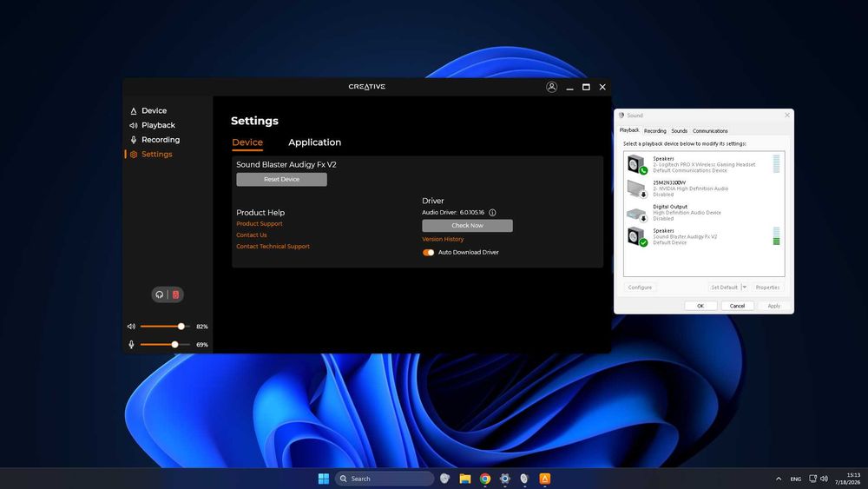Open the Communications tab in Sound dialog
The image size is (868, 489).
click(710, 131)
